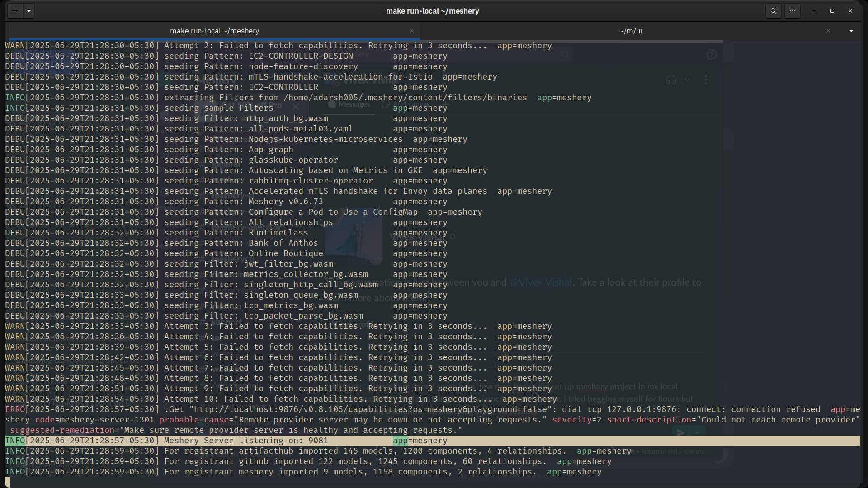Click "seeding Pattern: All relationships" line

226,222
